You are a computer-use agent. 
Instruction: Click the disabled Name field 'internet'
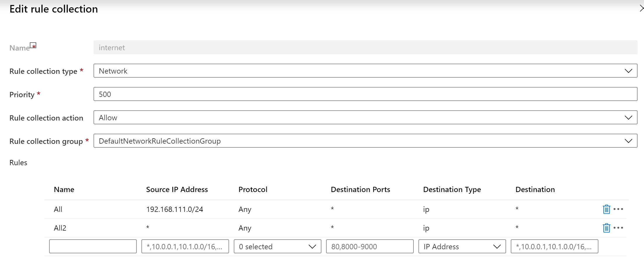click(x=365, y=47)
